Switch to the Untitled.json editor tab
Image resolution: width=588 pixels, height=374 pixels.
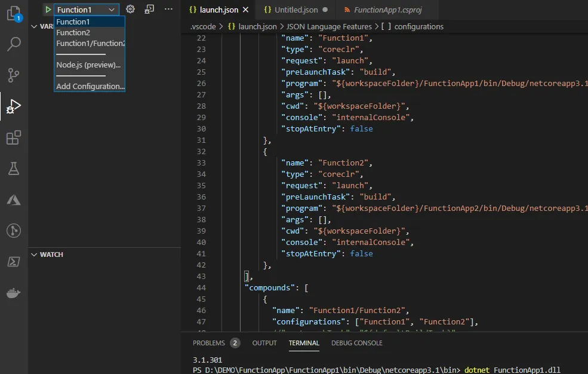(295, 10)
